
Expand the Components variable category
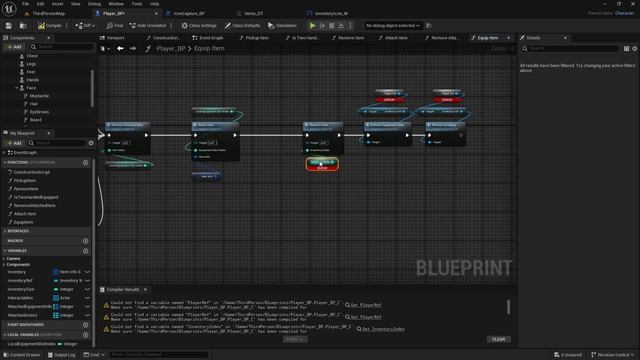click(x=4, y=265)
